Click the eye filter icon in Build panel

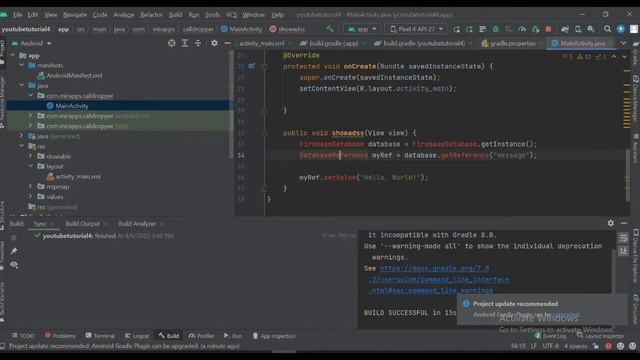pyautogui.click(x=14, y=265)
